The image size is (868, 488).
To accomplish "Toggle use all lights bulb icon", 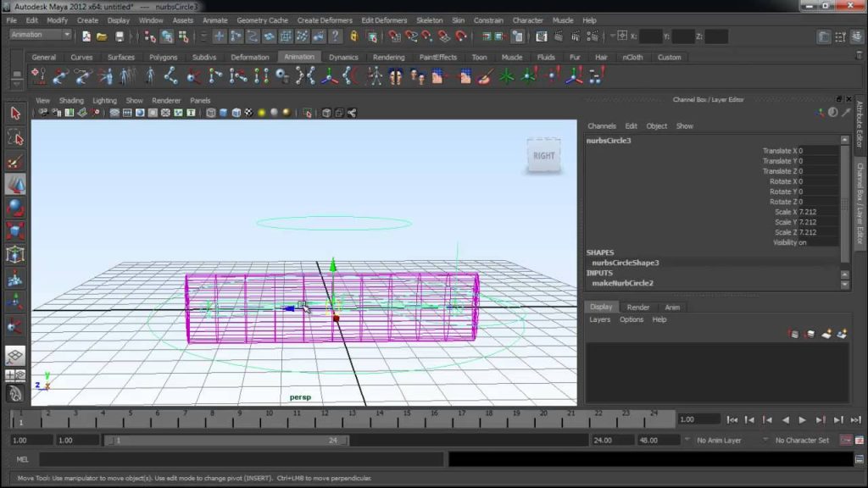I will click(x=262, y=113).
